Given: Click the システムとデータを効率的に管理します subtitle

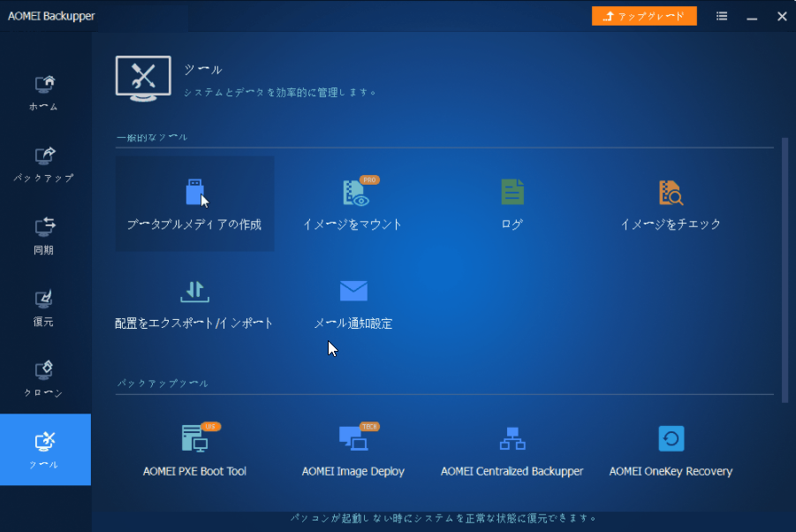Looking at the screenshot, I should click(x=279, y=93).
